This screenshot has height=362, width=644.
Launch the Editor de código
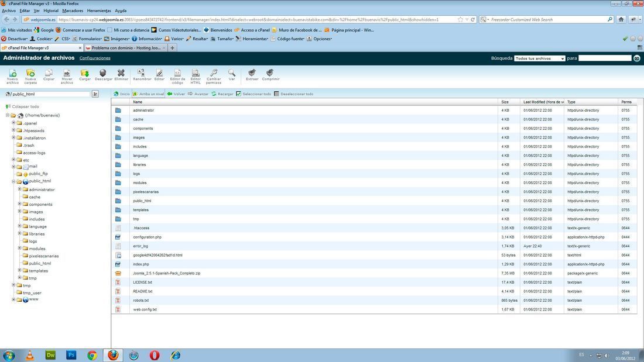[177, 77]
